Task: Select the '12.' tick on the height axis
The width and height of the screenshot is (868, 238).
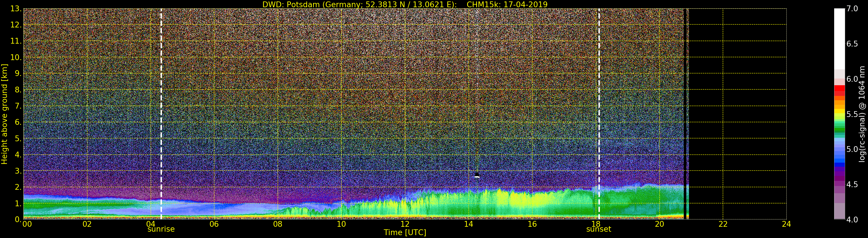Action: tap(16, 25)
